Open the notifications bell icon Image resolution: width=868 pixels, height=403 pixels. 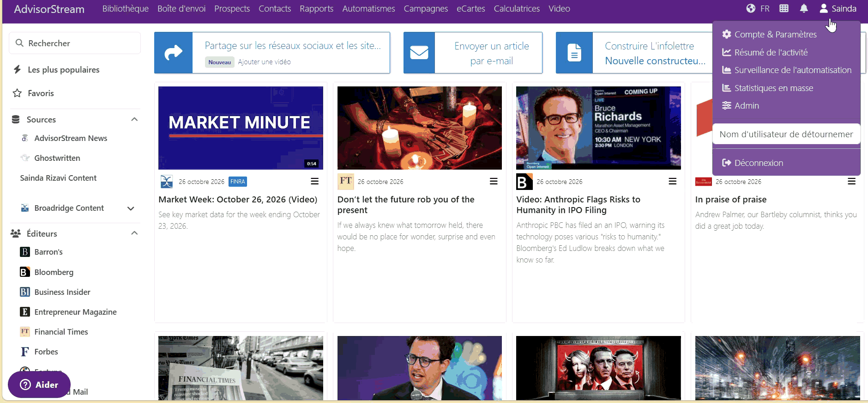(x=804, y=8)
